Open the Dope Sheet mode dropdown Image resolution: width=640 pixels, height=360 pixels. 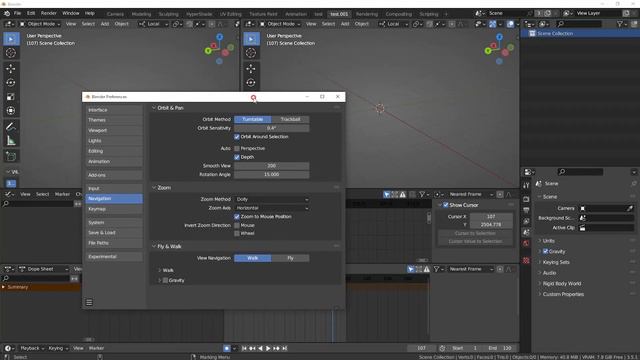coord(44,269)
